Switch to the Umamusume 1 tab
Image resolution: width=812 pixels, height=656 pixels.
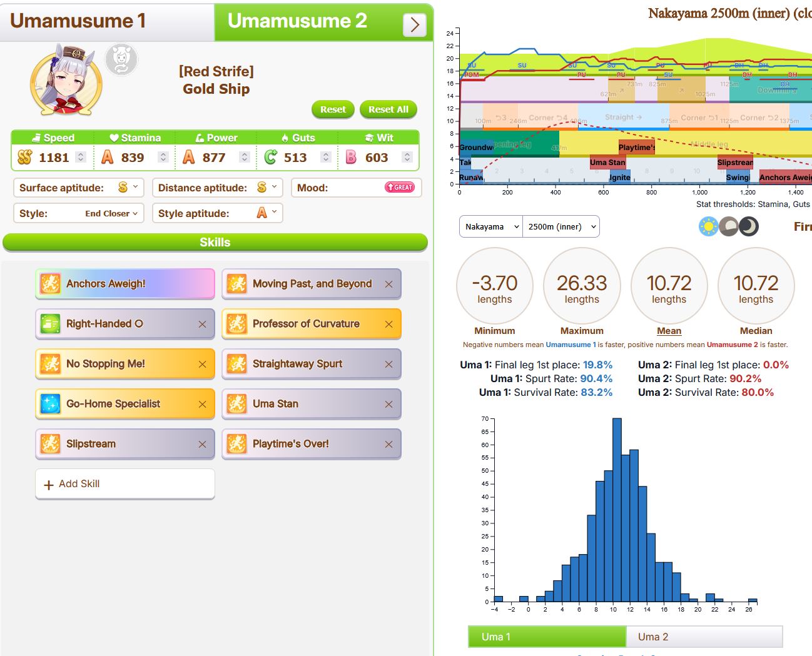click(x=107, y=23)
